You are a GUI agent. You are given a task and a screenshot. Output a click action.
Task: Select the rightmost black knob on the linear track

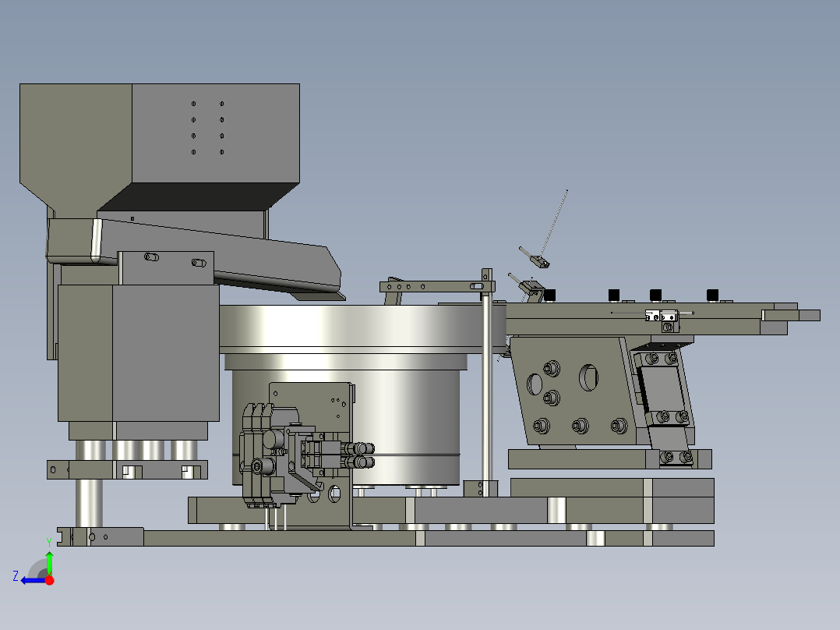pyautogui.click(x=712, y=295)
